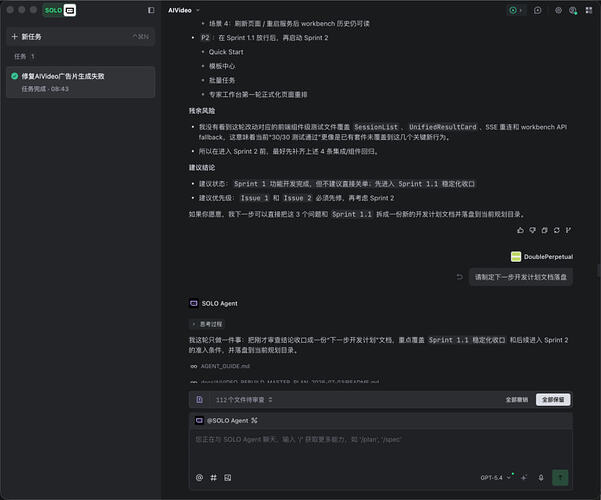Click the # context icon in input

pyautogui.click(x=213, y=477)
